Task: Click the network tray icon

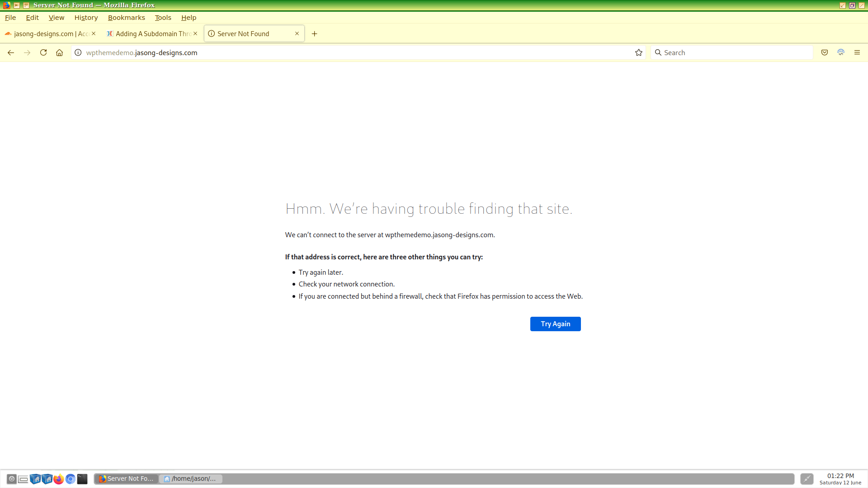Action: click(807, 479)
